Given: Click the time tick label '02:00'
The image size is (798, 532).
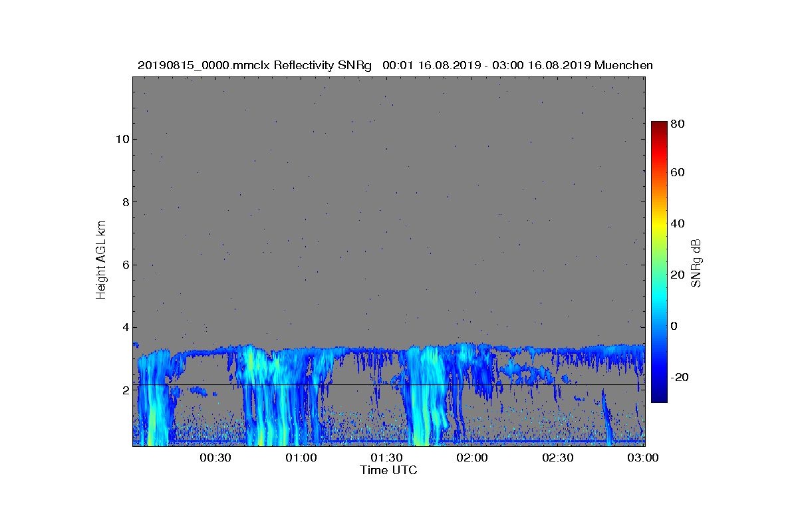Looking at the screenshot, I should 472,458.
